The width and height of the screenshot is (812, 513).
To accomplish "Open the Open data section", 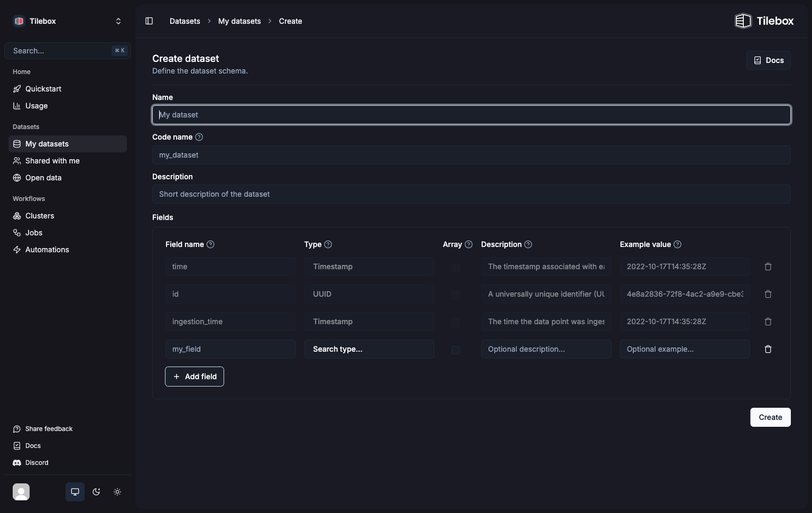I will coord(68,178).
